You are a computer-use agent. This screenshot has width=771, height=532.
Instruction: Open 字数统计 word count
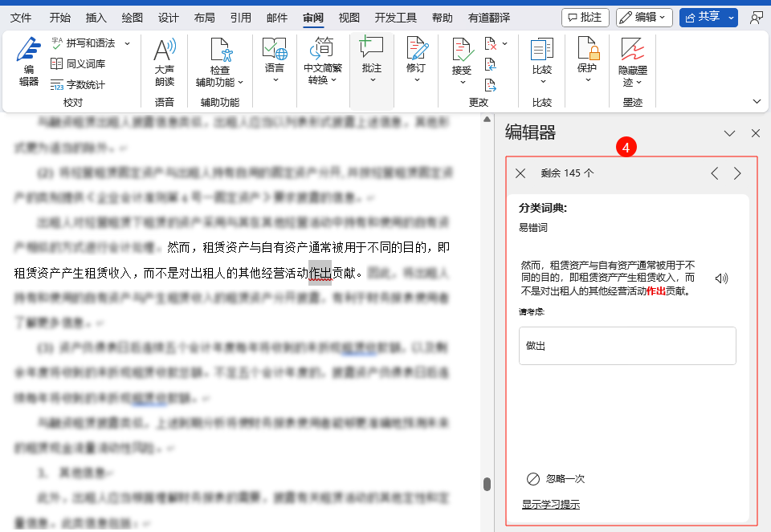coord(78,84)
